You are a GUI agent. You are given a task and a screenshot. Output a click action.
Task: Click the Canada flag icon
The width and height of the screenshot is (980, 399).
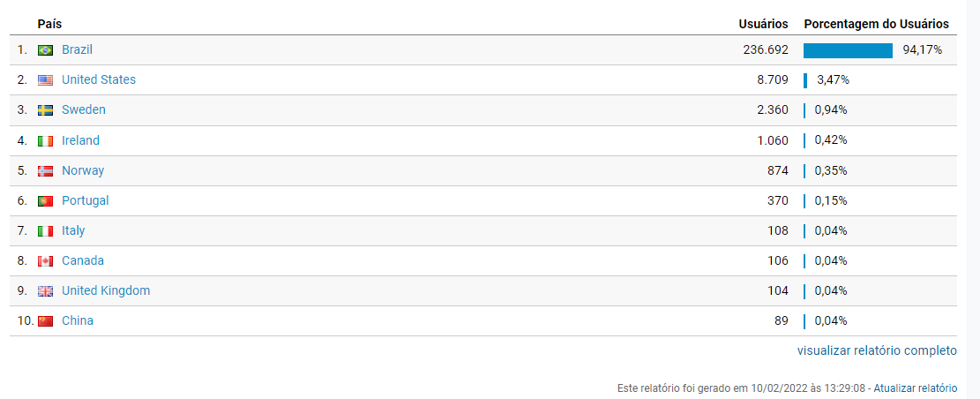[x=45, y=260]
